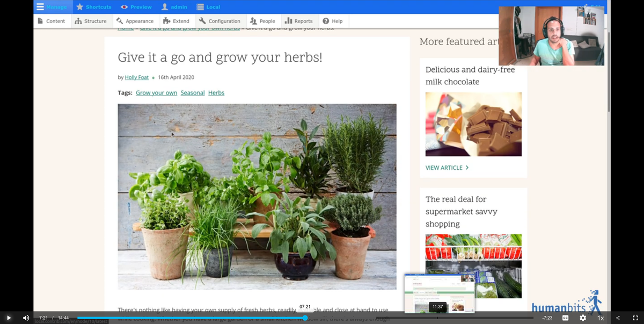This screenshot has width=644, height=324.
Task: Play the video
Action: click(x=9, y=318)
